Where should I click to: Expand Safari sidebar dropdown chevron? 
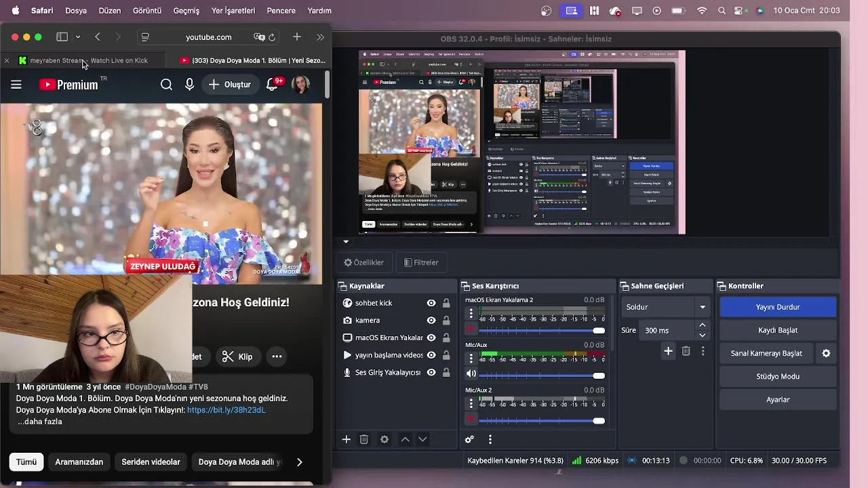click(x=78, y=37)
